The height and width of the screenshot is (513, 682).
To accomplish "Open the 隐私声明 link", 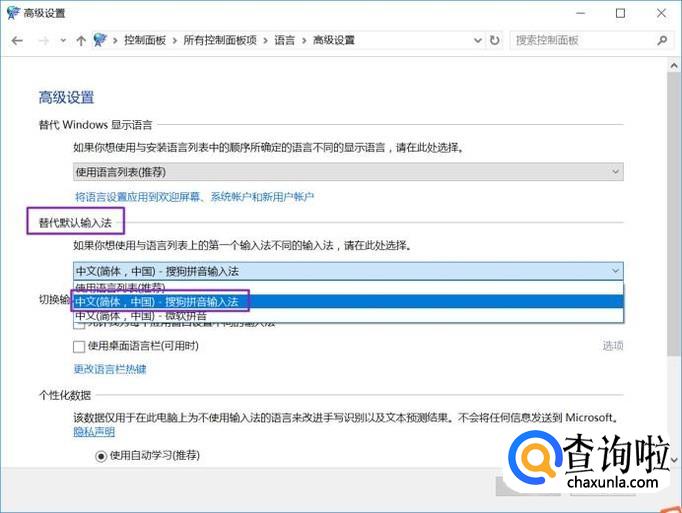I will click(94, 432).
